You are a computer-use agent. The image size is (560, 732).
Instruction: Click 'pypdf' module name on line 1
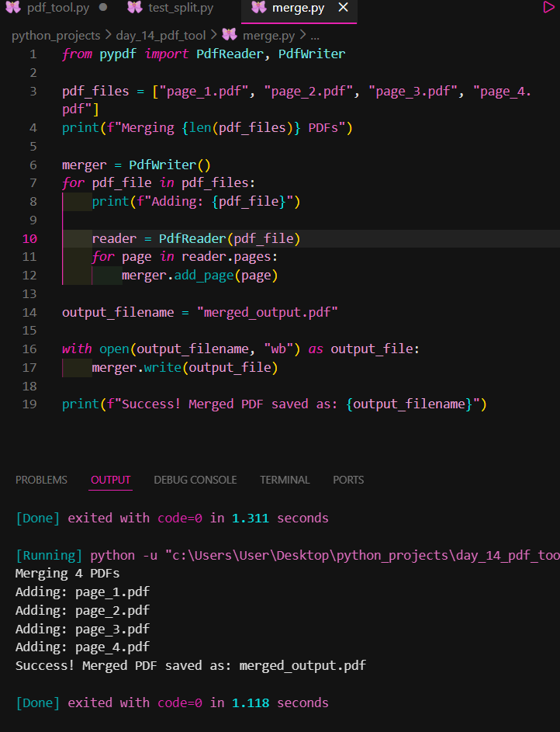pos(118,54)
